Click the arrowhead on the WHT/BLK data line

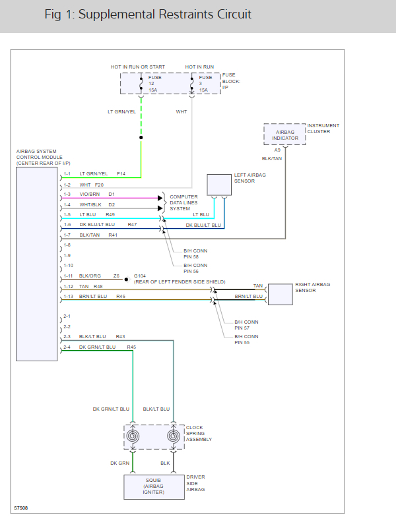coord(160,208)
